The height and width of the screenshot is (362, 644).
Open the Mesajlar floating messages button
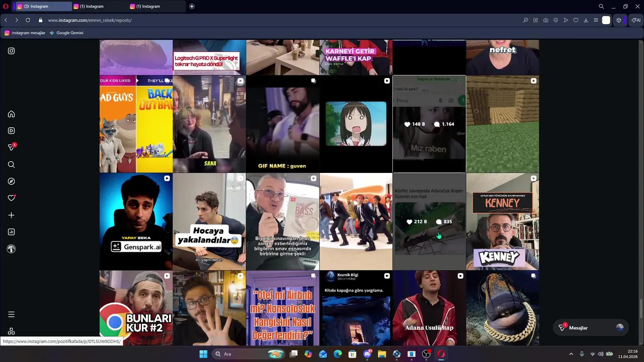(x=592, y=328)
